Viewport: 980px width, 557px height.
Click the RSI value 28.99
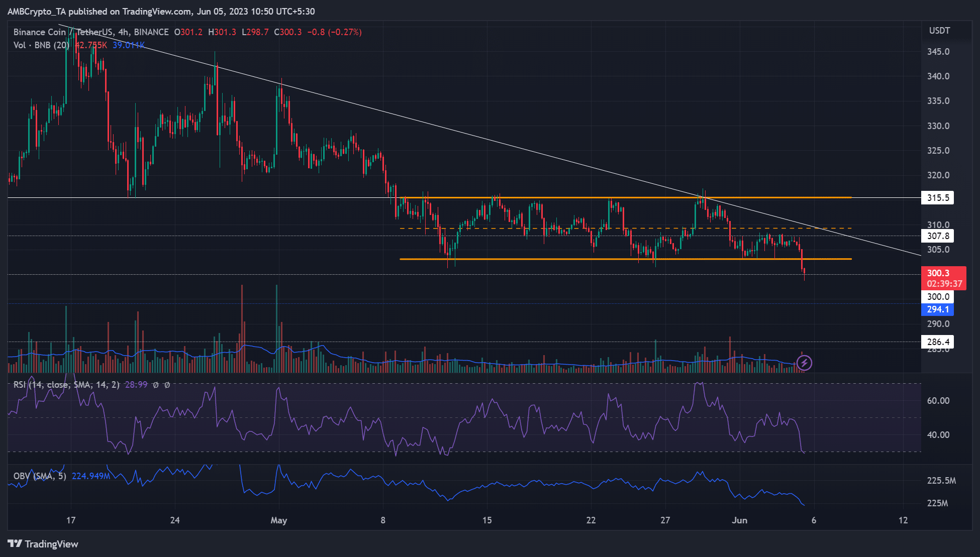coord(136,385)
